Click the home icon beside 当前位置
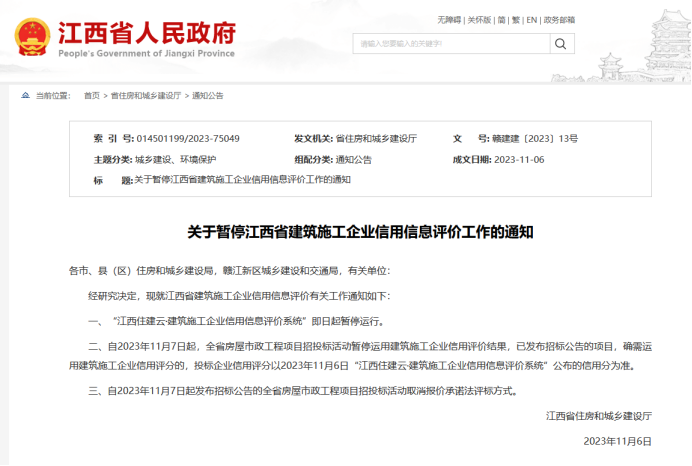692x466 pixels. pyautogui.click(x=26, y=95)
